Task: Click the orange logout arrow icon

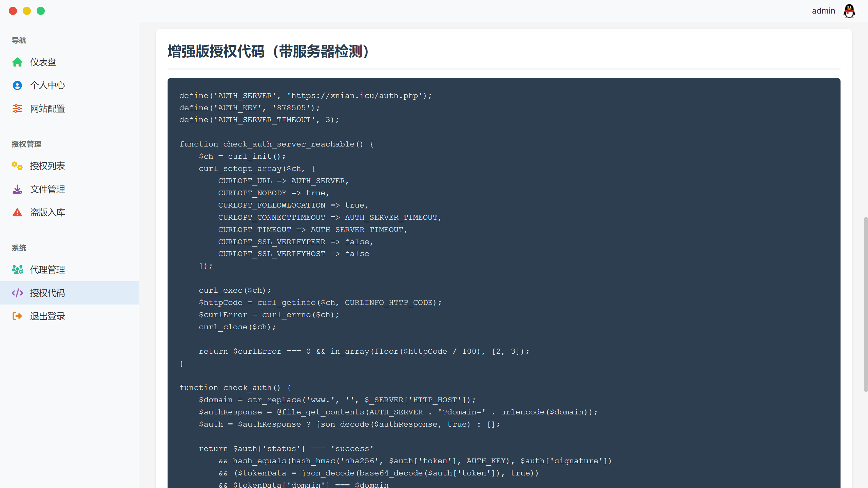Action: coord(17,316)
